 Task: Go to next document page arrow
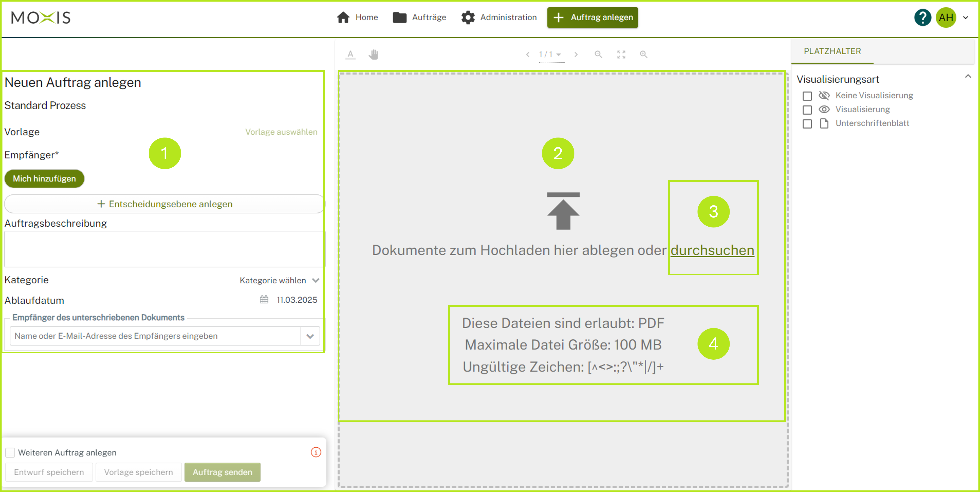pyautogui.click(x=576, y=55)
